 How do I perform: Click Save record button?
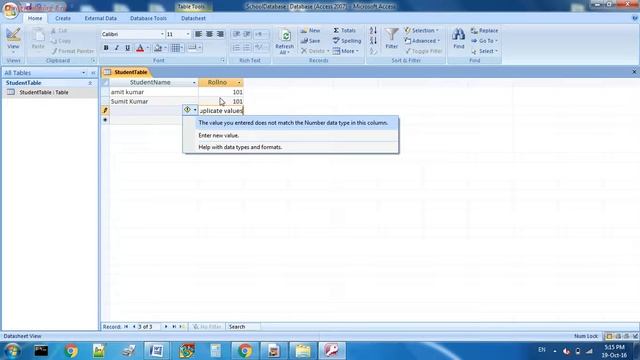tap(311, 41)
